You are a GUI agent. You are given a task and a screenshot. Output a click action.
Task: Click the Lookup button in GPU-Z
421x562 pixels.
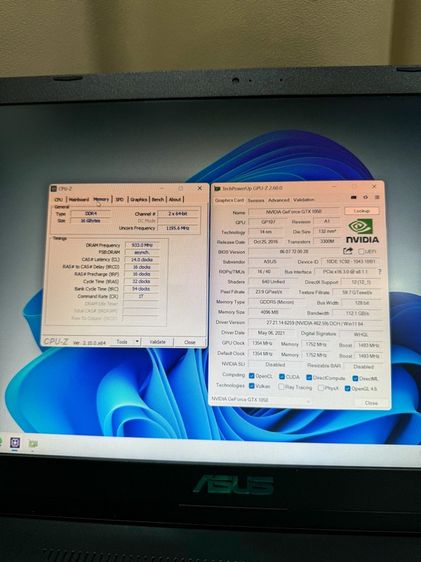[x=362, y=211]
